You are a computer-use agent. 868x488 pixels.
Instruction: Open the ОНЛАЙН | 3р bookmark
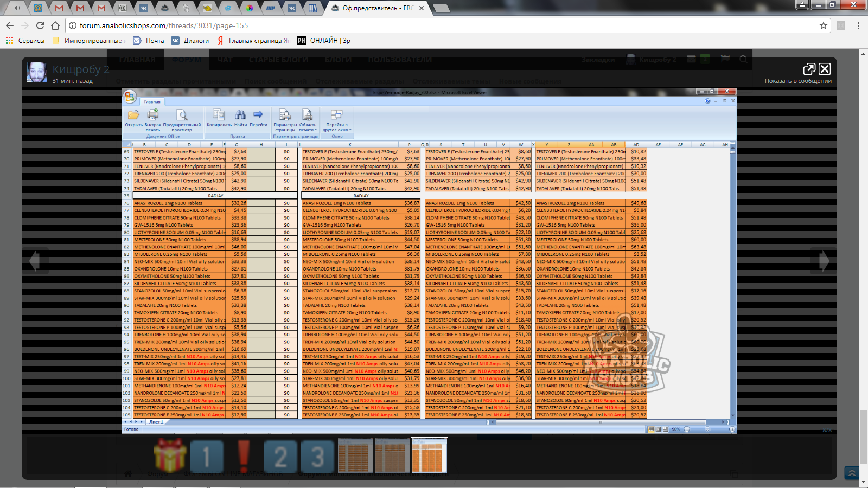324,41
